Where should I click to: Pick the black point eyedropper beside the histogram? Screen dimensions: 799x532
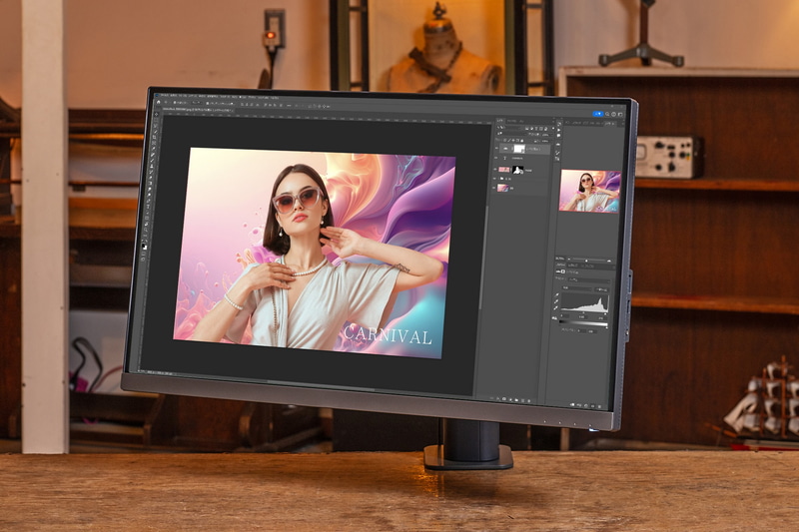[557, 294]
